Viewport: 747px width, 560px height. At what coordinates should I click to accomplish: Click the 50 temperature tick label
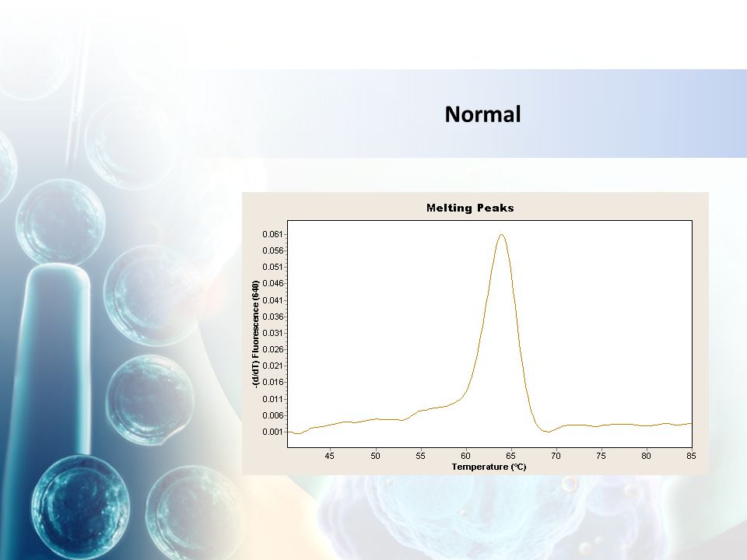375,456
